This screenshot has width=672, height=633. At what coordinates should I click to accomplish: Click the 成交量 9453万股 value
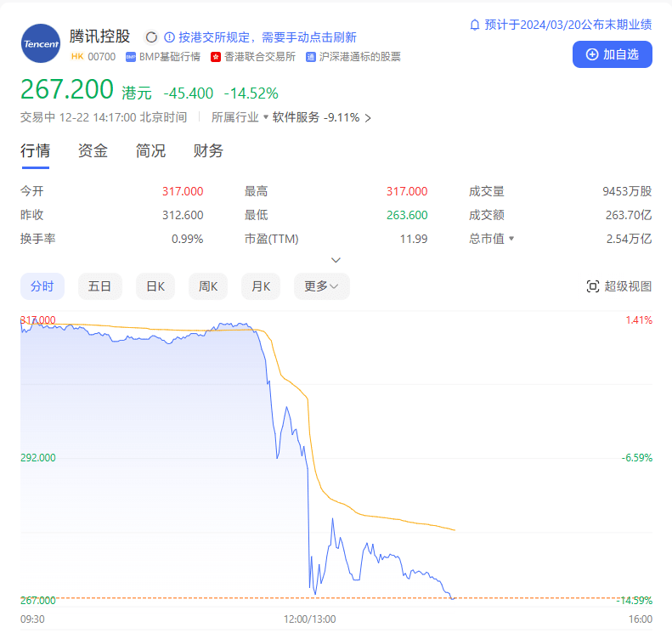(x=627, y=191)
